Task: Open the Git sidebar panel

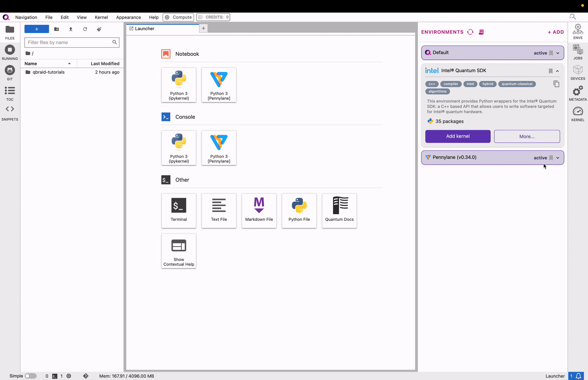Action: coord(10,73)
